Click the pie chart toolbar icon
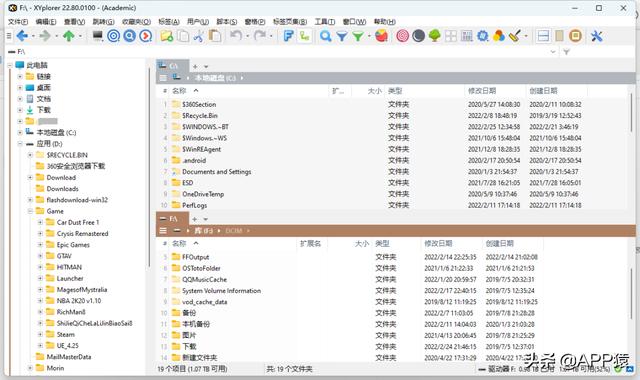Viewport: 640px width, 380px height. tap(382, 36)
